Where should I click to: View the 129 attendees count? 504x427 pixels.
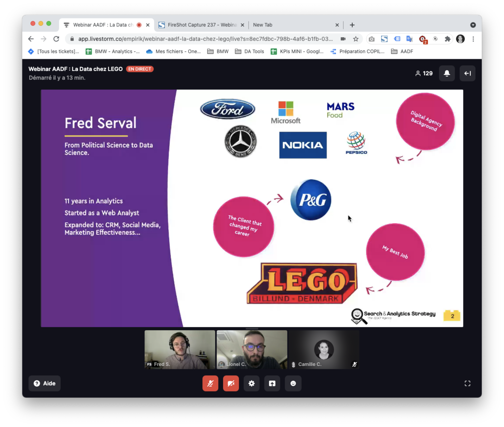[424, 73]
